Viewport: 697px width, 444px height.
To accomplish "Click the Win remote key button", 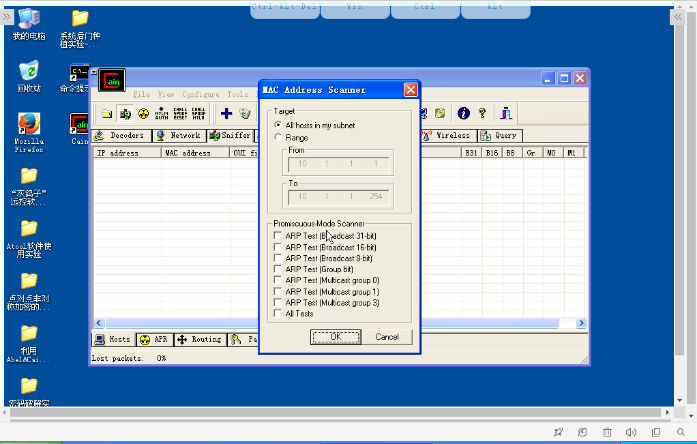I will pyautogui.click(x=355, y=9).
